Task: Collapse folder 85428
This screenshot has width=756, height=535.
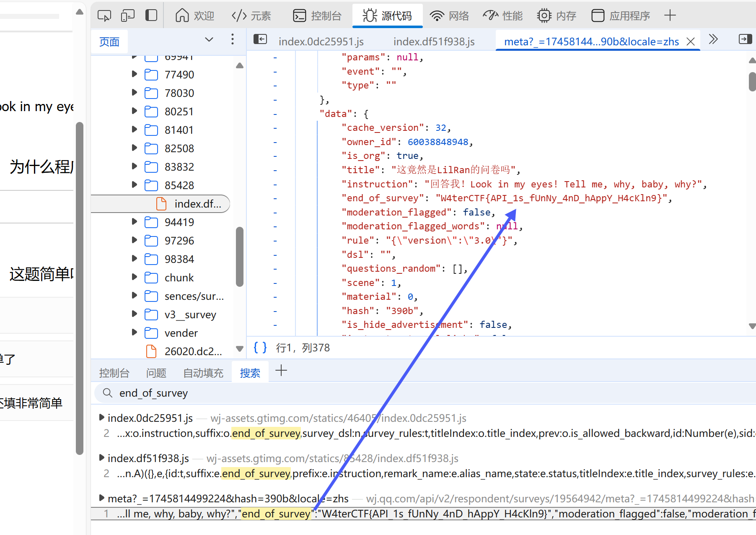Action: tap(135, 185)
